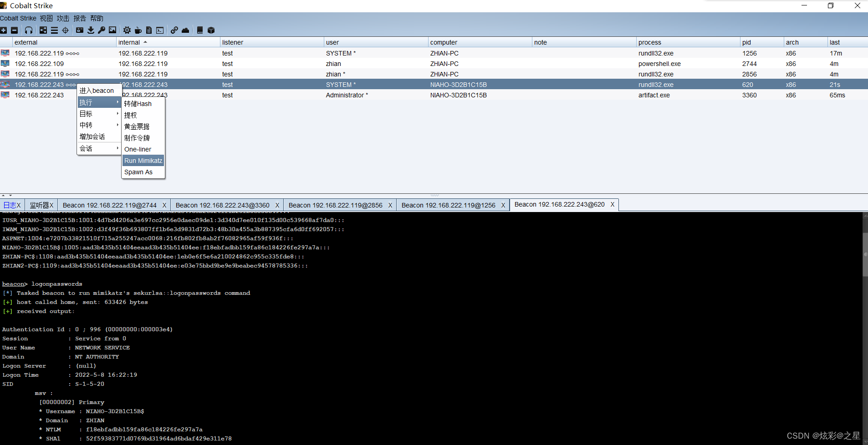Click the host file chain link icon

[x=174, y=30]
